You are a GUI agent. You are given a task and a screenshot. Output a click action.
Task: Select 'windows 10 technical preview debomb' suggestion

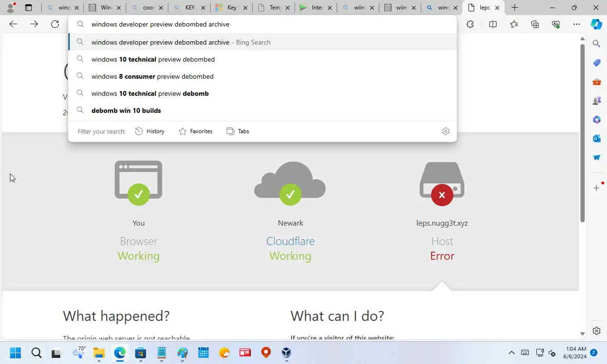tap(263, 93)
